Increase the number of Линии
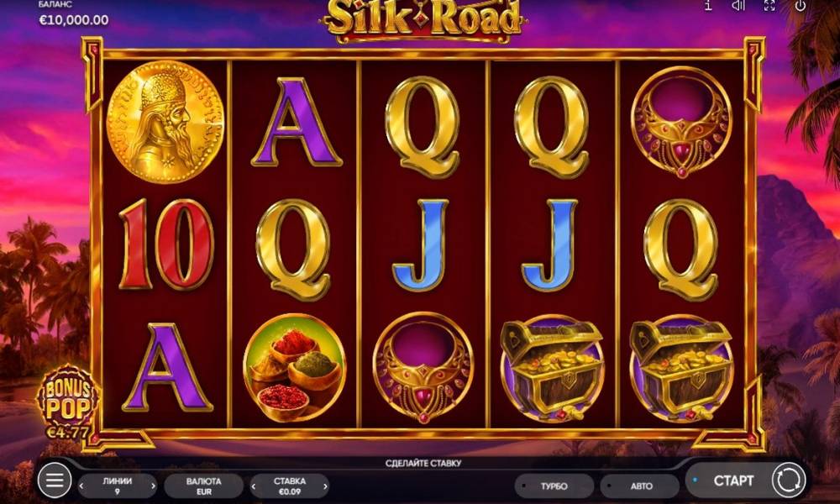 pos(153,486)
